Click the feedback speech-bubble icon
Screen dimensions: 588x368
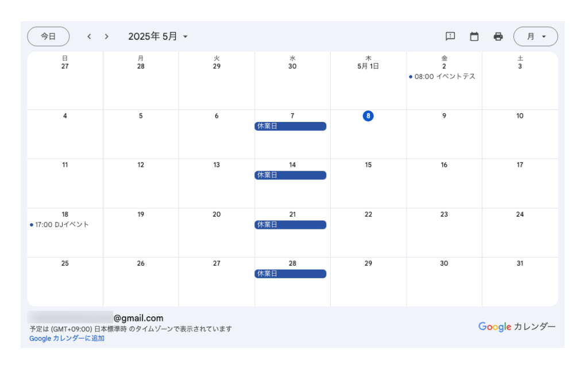[450, 36]
